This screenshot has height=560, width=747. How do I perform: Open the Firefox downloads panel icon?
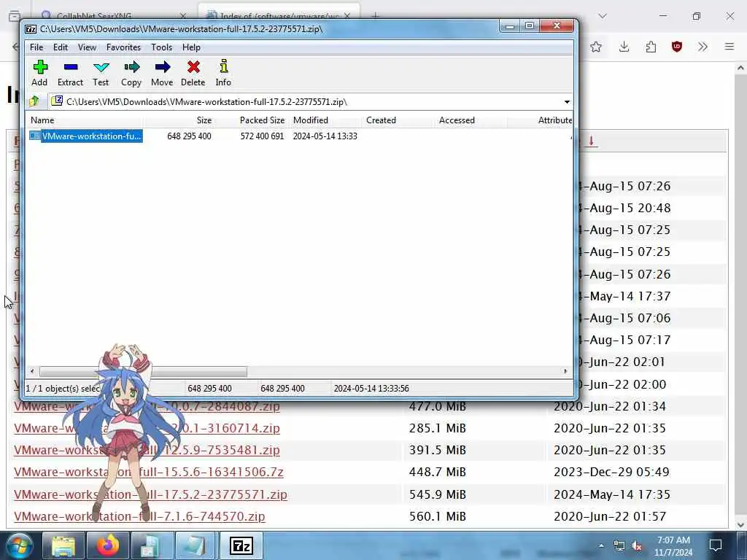pos(624,47)
